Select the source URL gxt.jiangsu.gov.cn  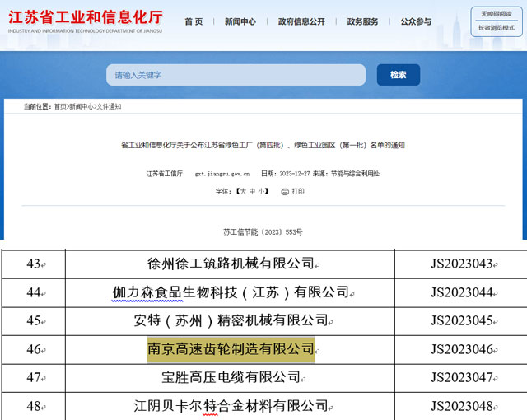pos(222,174)
